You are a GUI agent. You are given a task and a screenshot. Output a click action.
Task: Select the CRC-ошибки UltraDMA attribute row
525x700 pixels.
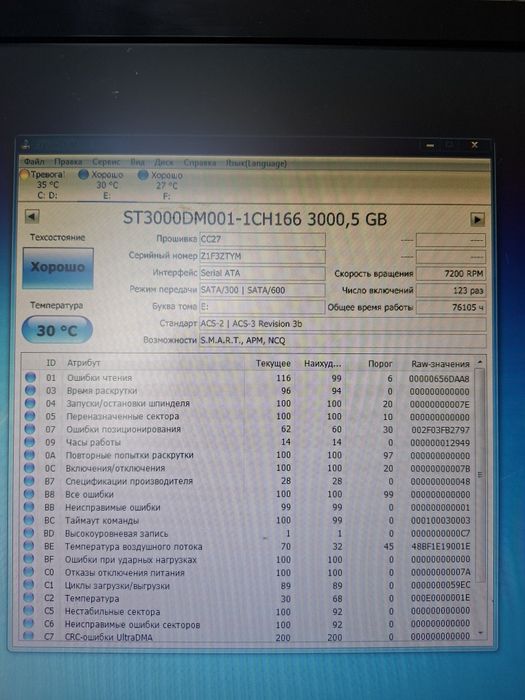click(248, 637)
